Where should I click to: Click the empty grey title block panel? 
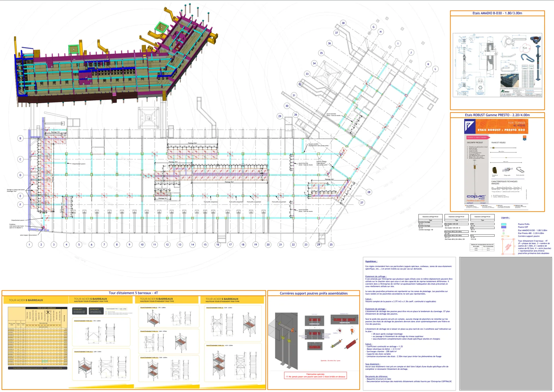506,324
